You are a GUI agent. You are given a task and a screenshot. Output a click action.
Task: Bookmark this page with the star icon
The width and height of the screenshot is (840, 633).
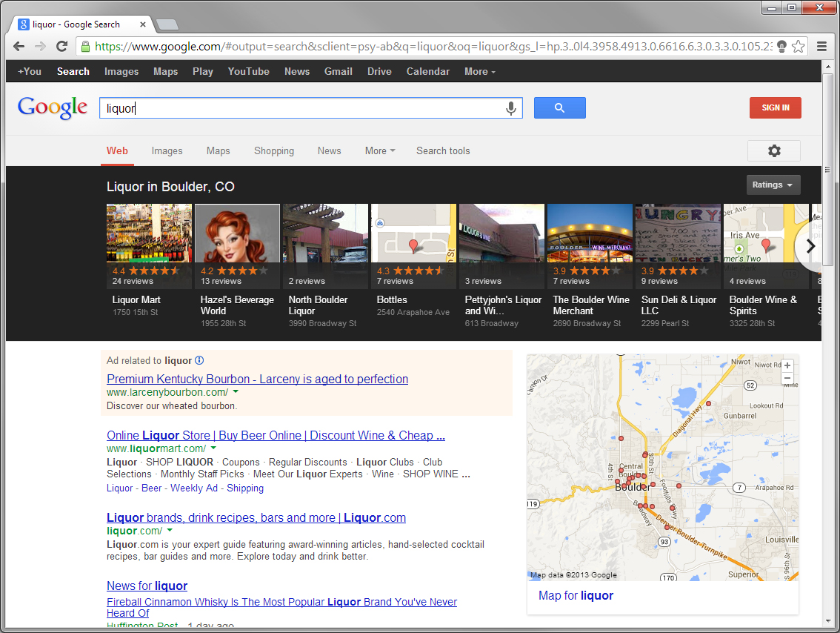[798, 47]
